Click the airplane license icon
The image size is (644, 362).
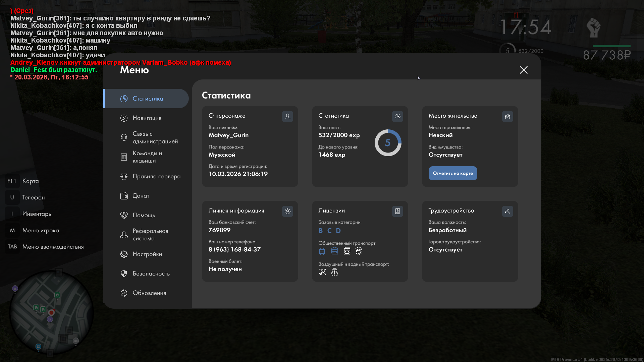tap(322, 272)
